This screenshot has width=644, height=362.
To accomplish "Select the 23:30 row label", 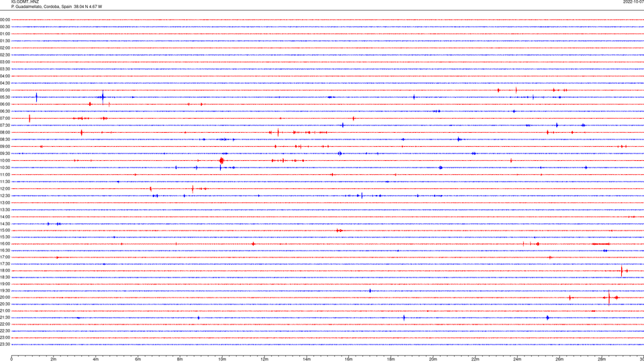I will 5,345.
